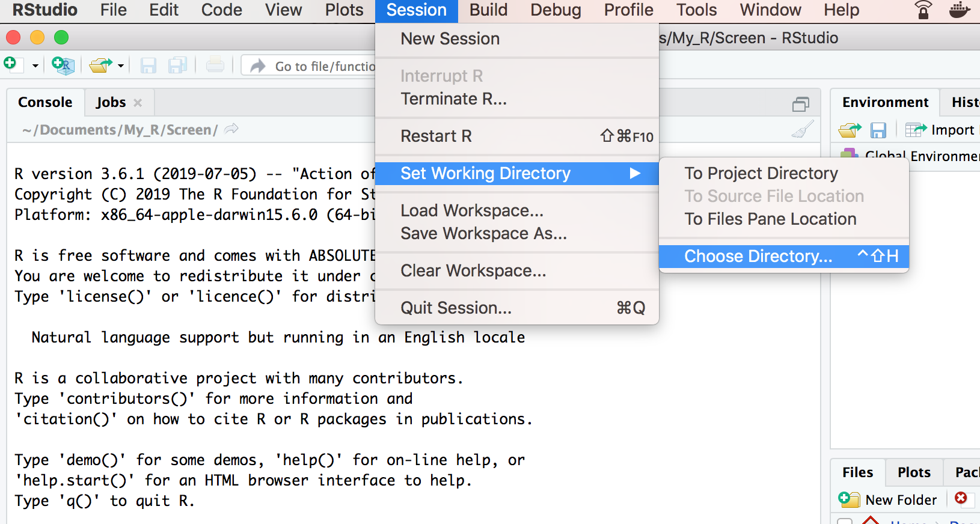
Task: Tick the select-all checkbox in Files pane
Action: pos(845,520)
